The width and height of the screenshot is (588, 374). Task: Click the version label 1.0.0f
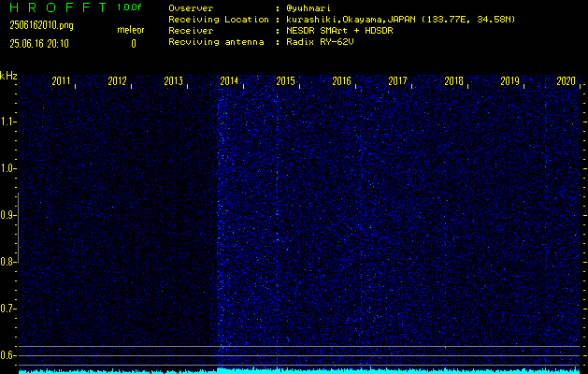point(129,7)
